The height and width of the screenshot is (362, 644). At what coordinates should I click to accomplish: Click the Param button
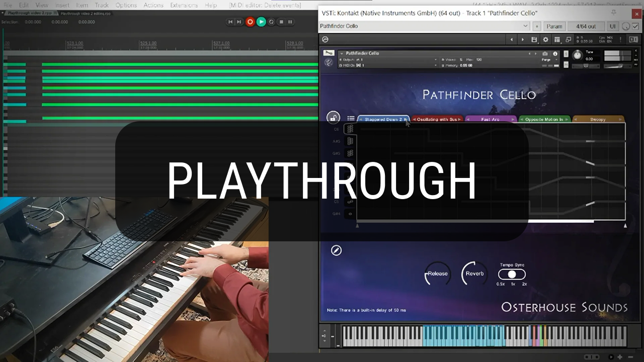tap(554, 26)
